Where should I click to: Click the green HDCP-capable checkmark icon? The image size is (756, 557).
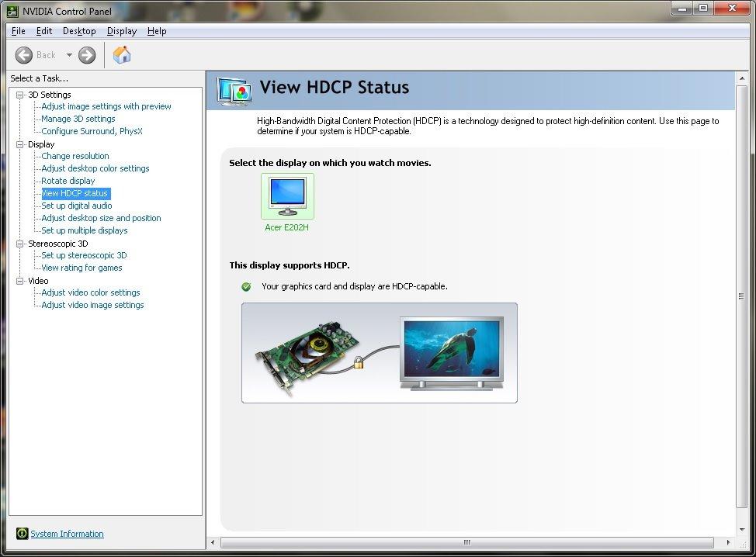[x=246, y=286]
